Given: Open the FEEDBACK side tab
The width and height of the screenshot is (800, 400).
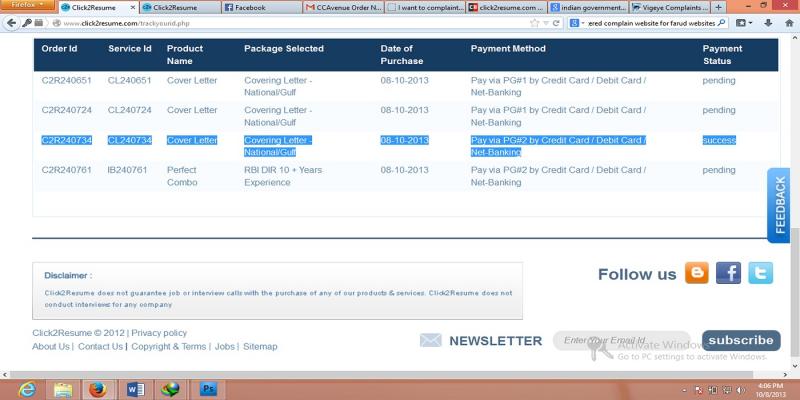Looking at the screenshot, I should pos(780,205).
